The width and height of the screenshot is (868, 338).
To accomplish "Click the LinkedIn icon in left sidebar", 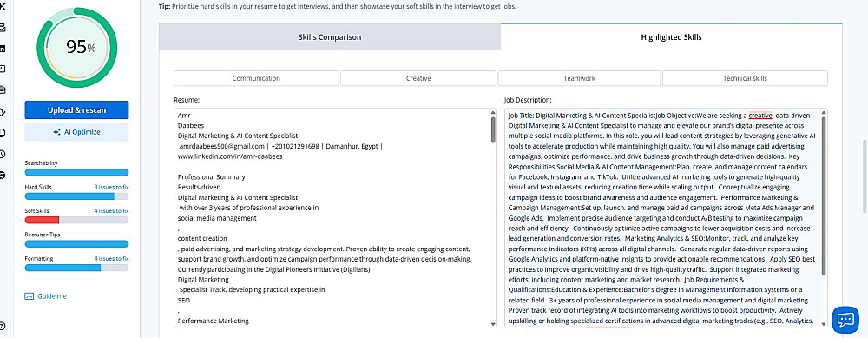I will [x=3, y=48].
